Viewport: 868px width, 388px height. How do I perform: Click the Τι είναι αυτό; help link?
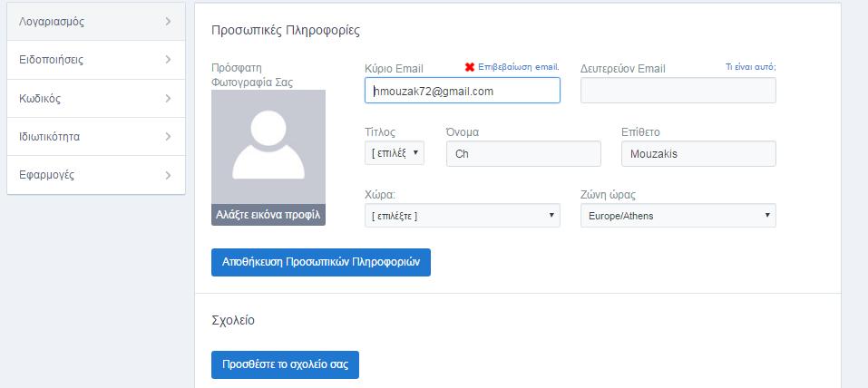pos(751,66)
